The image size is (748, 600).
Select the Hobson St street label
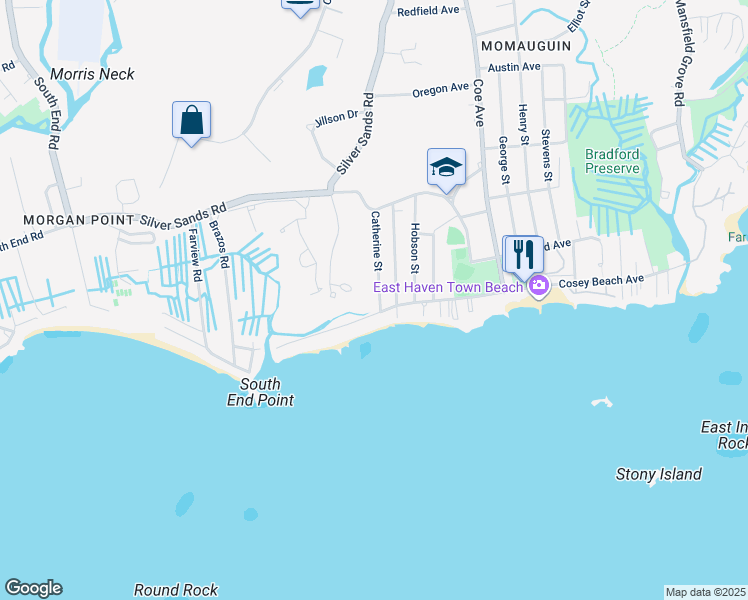pos(415,248)
